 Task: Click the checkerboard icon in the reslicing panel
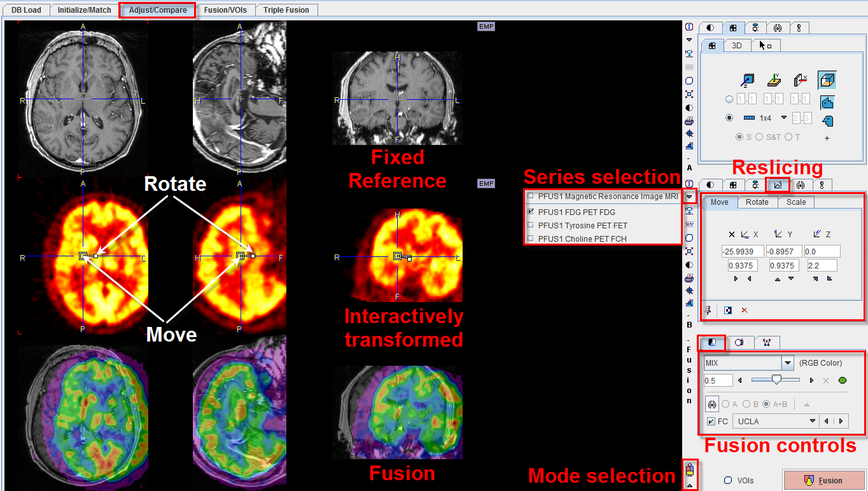tap(728, 310)
